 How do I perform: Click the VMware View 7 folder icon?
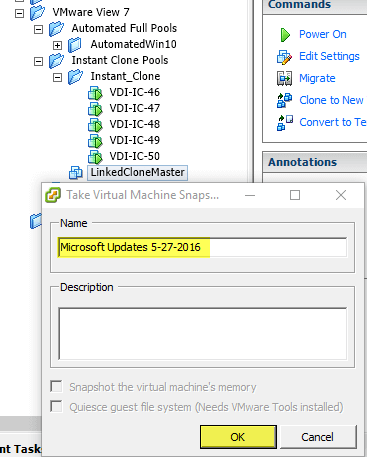coord(37,13)
